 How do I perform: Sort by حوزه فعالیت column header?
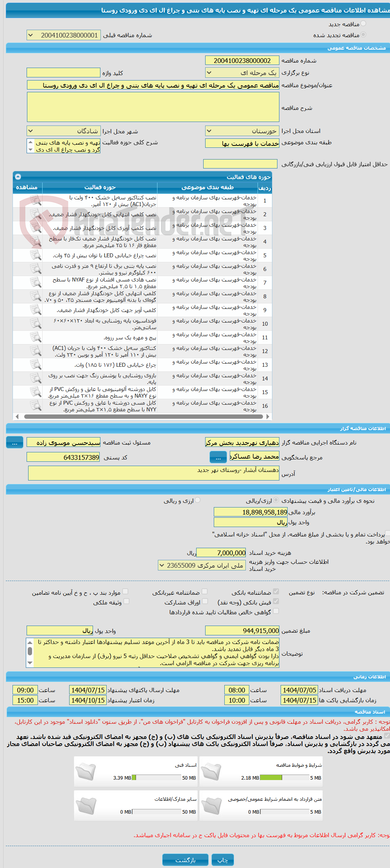point(100,187)
